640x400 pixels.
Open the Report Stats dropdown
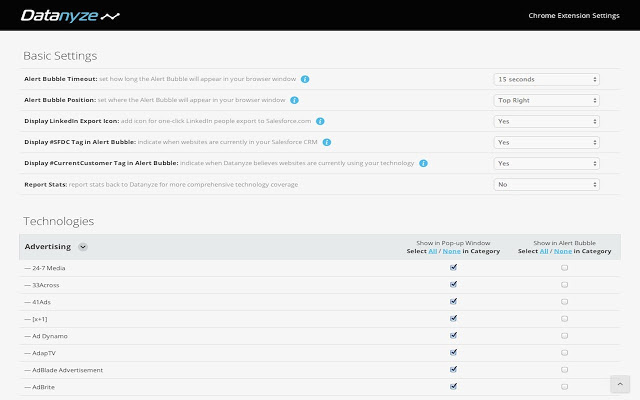(x=547, y=184)
